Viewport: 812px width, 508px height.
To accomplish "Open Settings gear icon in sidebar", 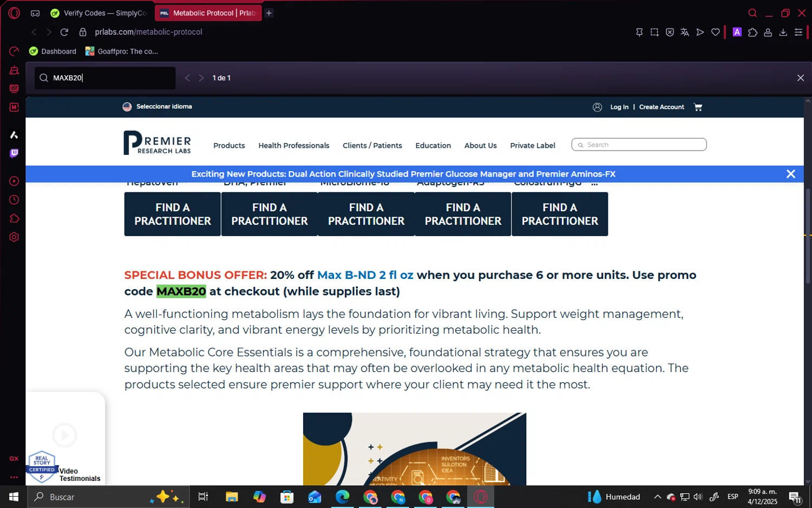I will tap(14, 237).
